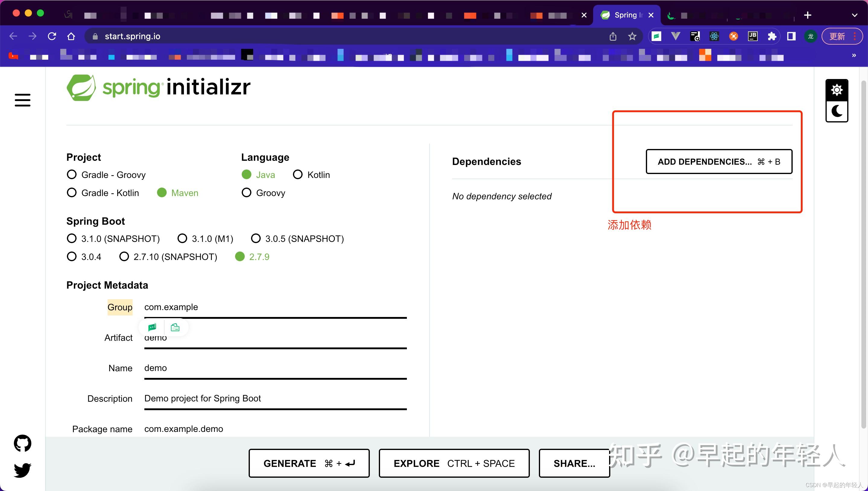Open the tab search chevron at top right
The image size is (868, 491).
[x=855, y=15]
